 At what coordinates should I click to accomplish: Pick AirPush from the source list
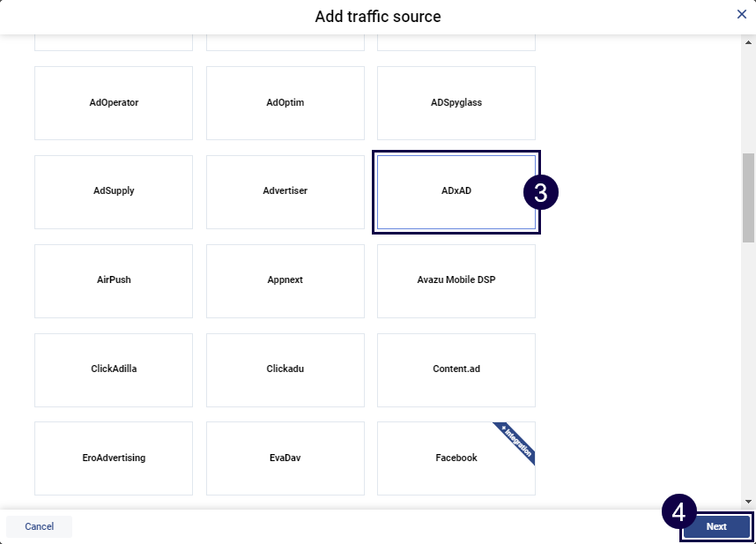tap(114, 280)
